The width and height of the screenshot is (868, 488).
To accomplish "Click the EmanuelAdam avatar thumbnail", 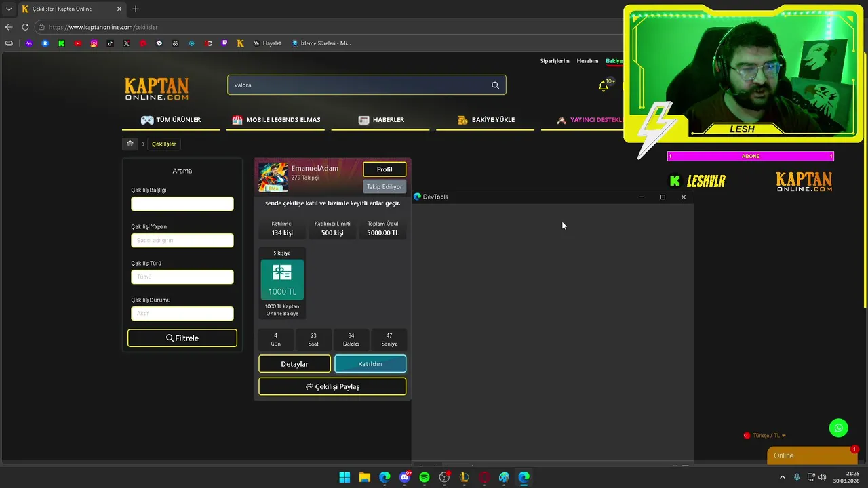I will click(273, 178).
